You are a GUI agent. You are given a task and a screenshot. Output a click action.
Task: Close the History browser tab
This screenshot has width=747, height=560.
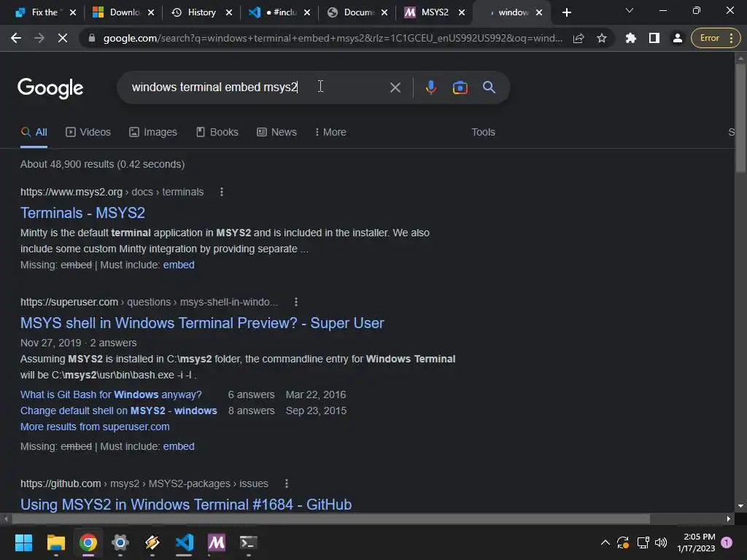click(x=228, y=12)
